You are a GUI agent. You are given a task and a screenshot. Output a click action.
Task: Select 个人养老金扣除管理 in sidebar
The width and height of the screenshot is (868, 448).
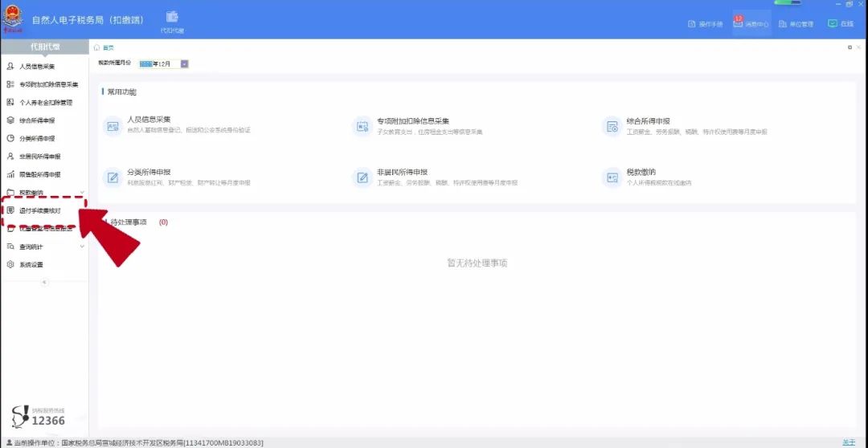[x=45, y=102]
